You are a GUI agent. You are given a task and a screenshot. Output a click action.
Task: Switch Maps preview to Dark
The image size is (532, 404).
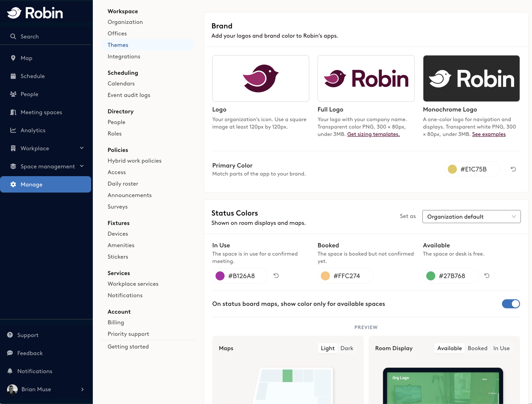[347, 348]
